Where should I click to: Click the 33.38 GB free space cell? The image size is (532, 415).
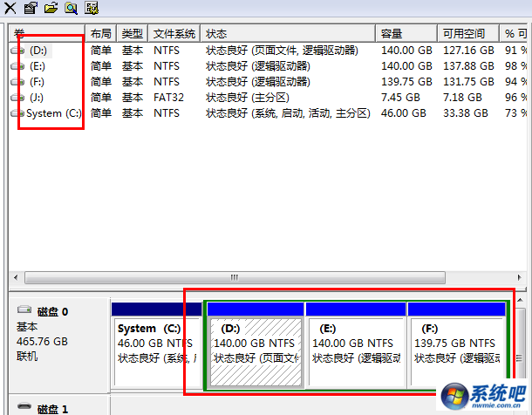(x=466, y=113)
